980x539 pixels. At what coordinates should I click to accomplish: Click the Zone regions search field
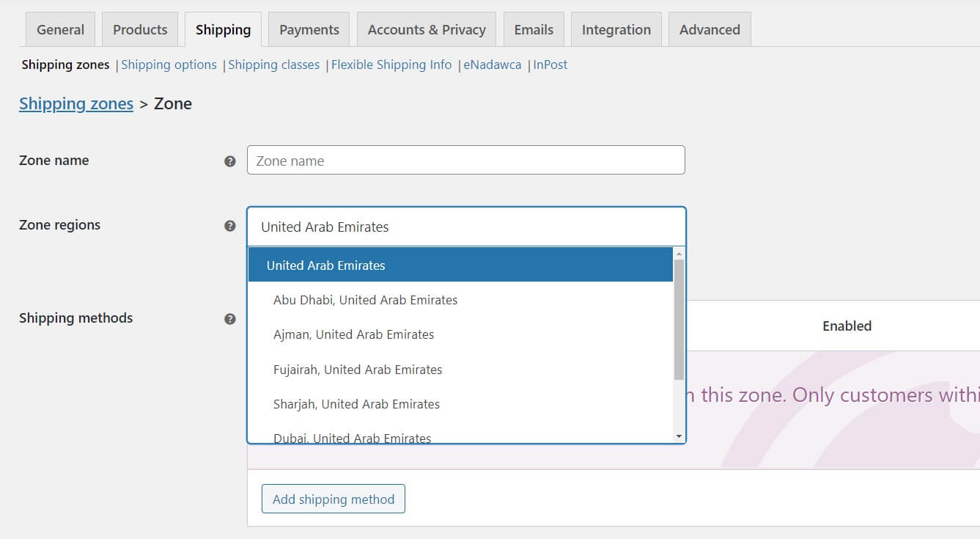coord(466,227)
